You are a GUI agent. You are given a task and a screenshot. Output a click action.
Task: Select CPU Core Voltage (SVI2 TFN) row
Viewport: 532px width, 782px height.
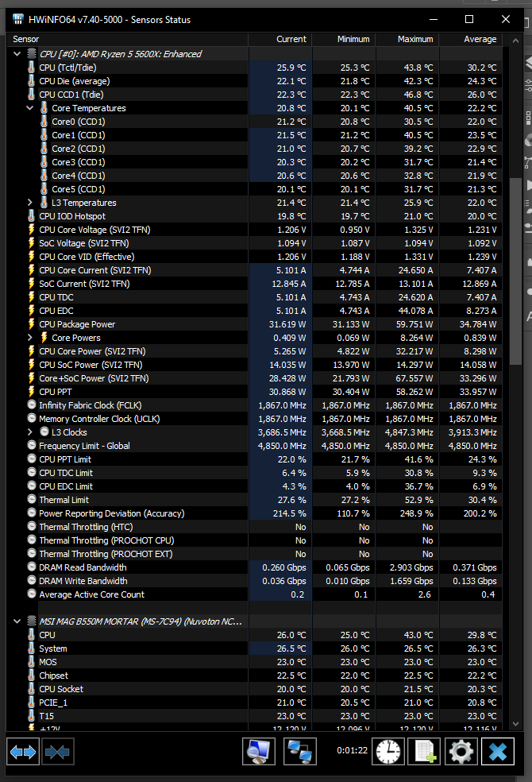tap(254, 230)
